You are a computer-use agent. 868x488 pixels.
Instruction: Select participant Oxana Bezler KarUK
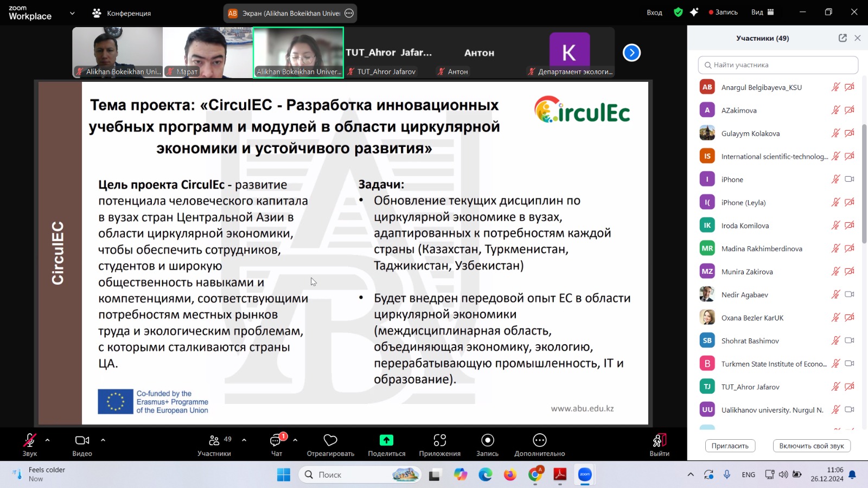[778, 318]
